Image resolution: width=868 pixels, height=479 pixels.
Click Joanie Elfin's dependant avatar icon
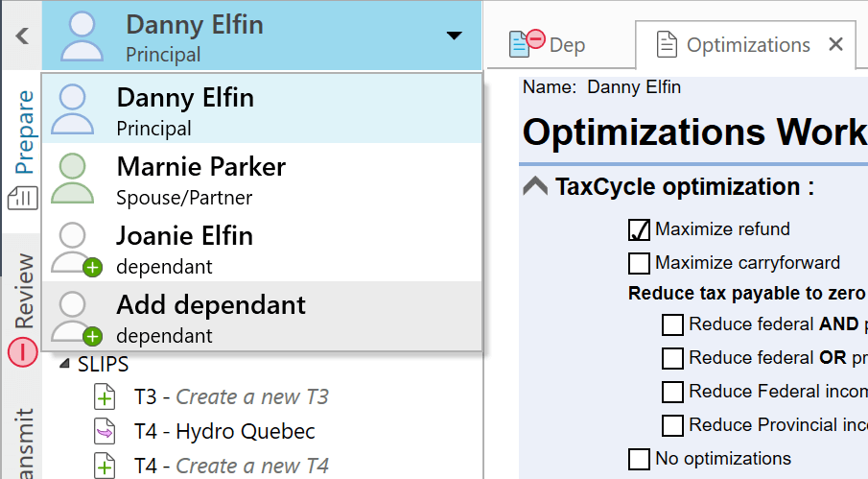click(75, 248)
